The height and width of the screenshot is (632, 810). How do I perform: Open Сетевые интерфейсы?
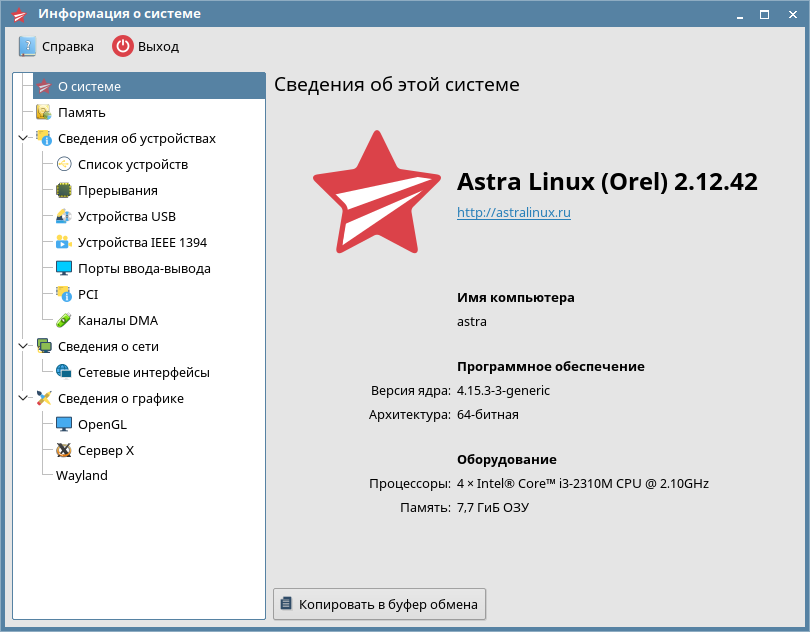[x=144, y=372]
